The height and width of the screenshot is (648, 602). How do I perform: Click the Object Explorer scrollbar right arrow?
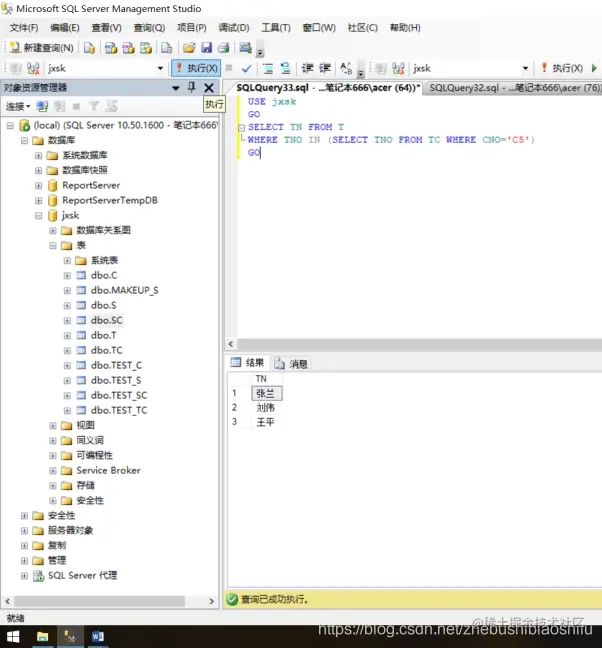pyautogui.click(x=212, y=601)
